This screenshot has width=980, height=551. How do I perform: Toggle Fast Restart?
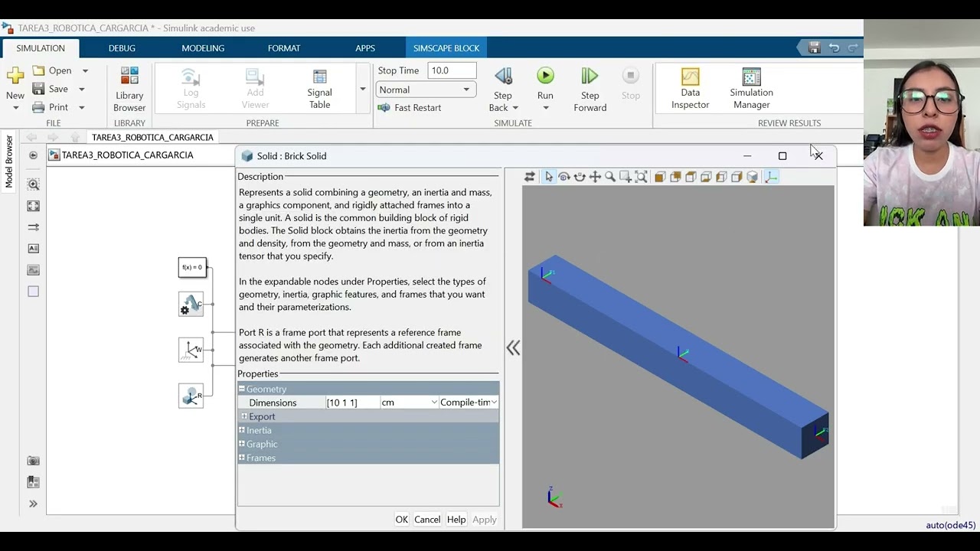point(410,108)
